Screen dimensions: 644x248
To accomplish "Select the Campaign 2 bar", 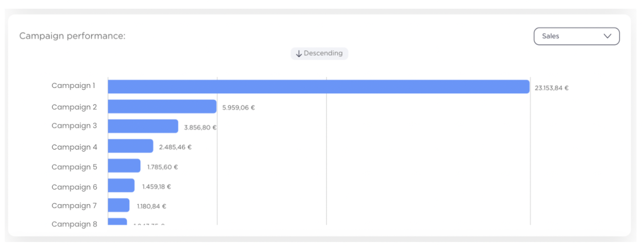I will pyautogui.click(x=162, y=106).
